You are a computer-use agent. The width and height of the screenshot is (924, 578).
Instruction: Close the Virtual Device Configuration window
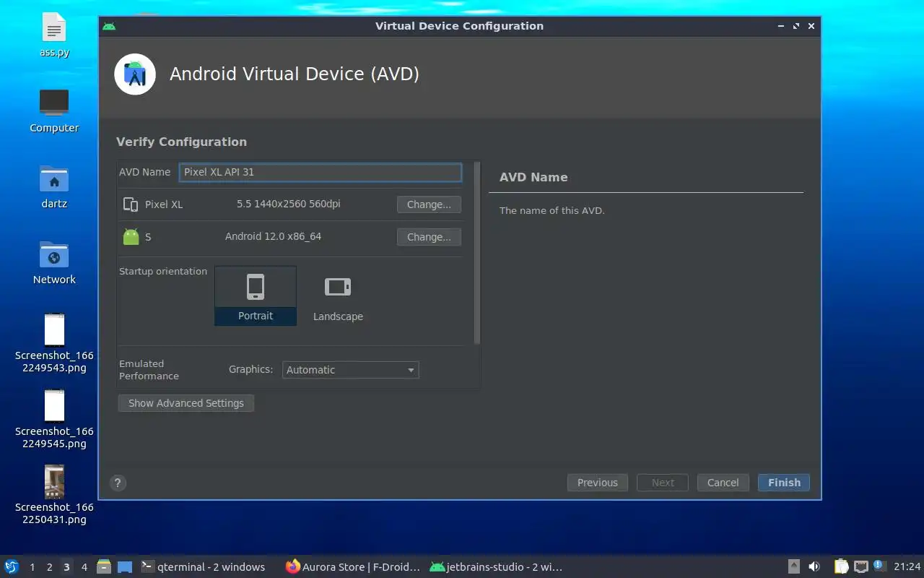click(811, 26)
